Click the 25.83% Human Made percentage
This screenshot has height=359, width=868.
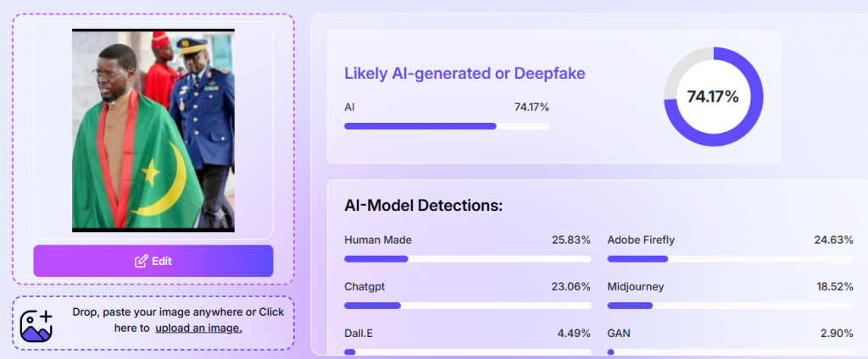pos(570,240)
